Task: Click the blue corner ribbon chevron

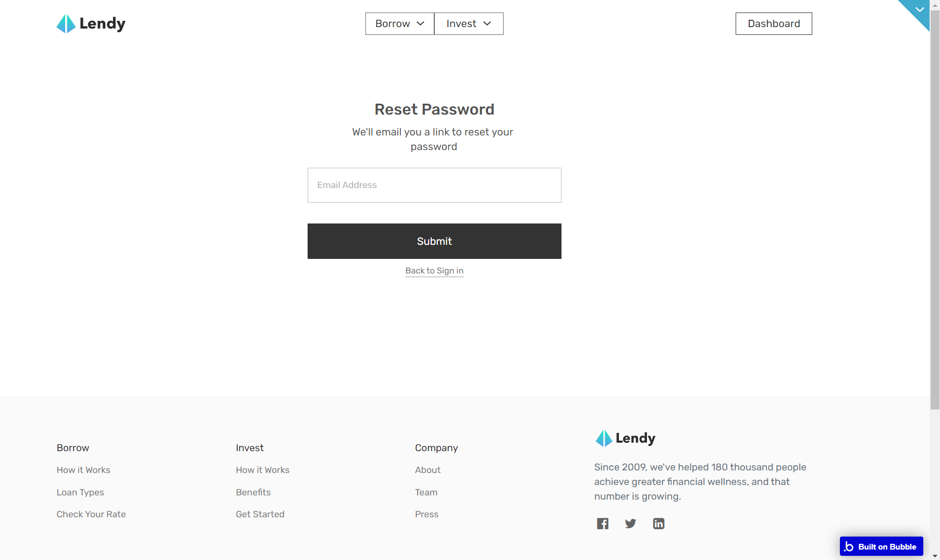Action: [920, 9]
